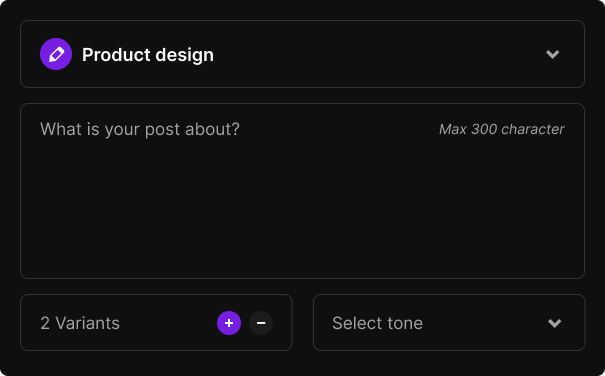Add a variant with the purple plus icon

point(229,323)
